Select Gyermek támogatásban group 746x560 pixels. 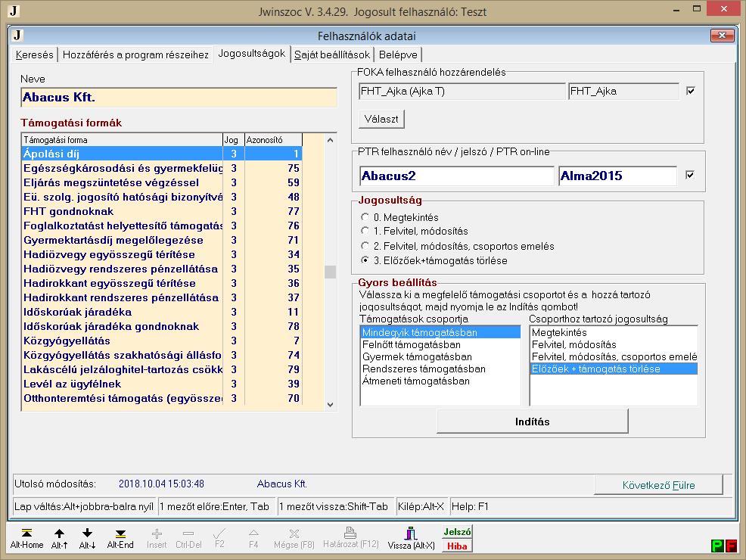(440, 356)
